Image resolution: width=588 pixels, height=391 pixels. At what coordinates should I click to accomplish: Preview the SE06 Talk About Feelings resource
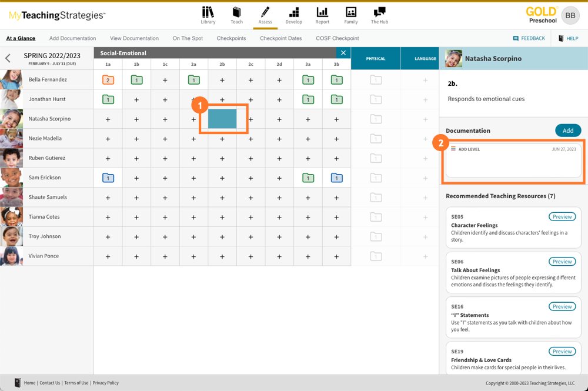[562, 261]
